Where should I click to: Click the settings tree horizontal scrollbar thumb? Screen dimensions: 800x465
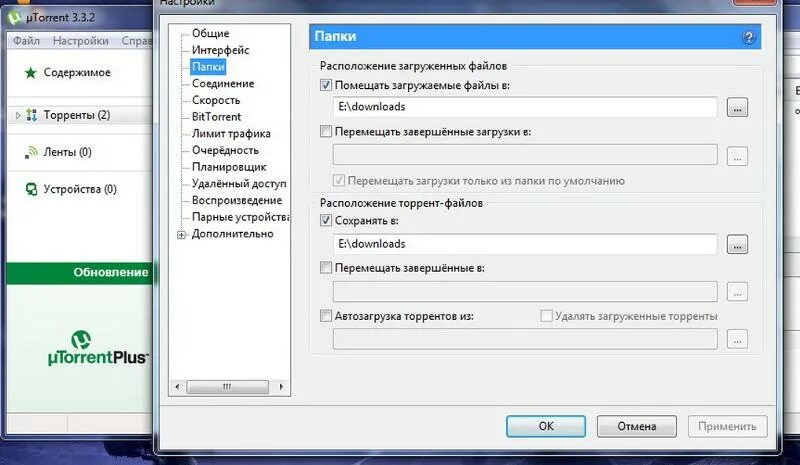[228, 387]
